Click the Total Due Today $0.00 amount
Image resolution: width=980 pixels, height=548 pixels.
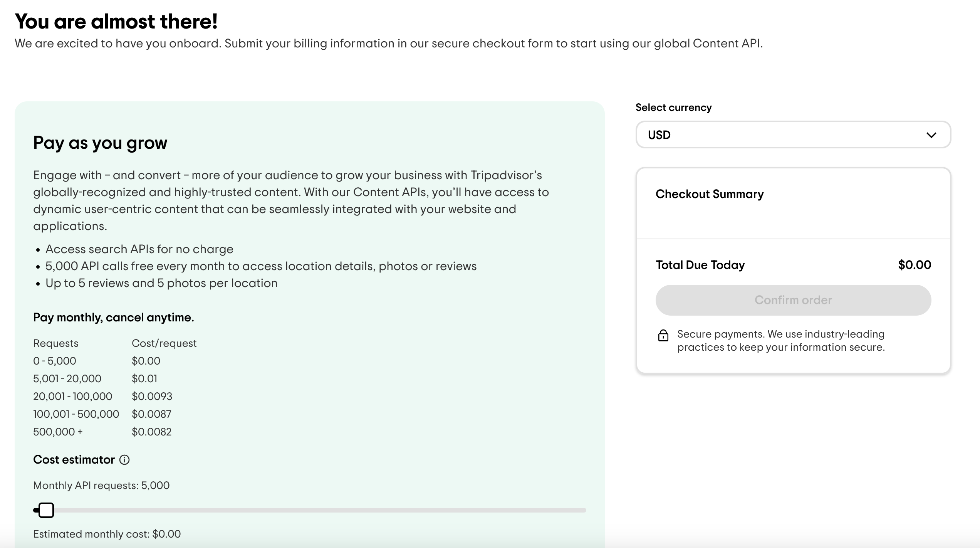[914, 265]
